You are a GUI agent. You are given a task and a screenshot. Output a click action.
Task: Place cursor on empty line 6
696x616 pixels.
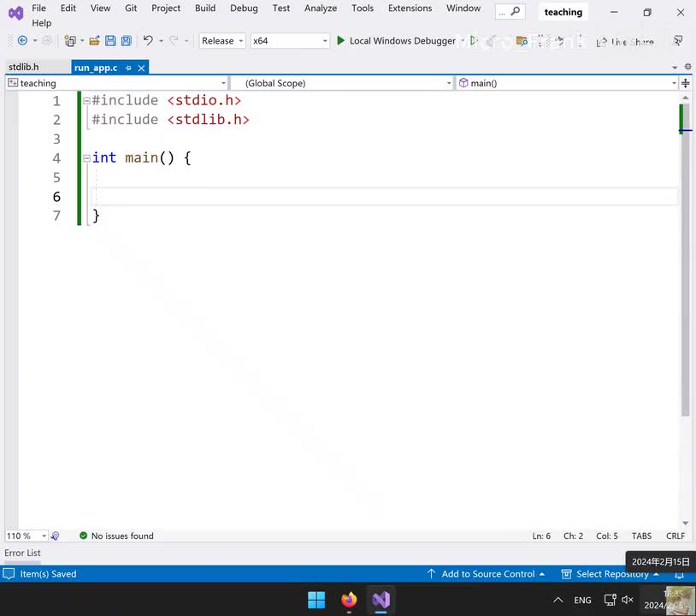pos(385,196)
